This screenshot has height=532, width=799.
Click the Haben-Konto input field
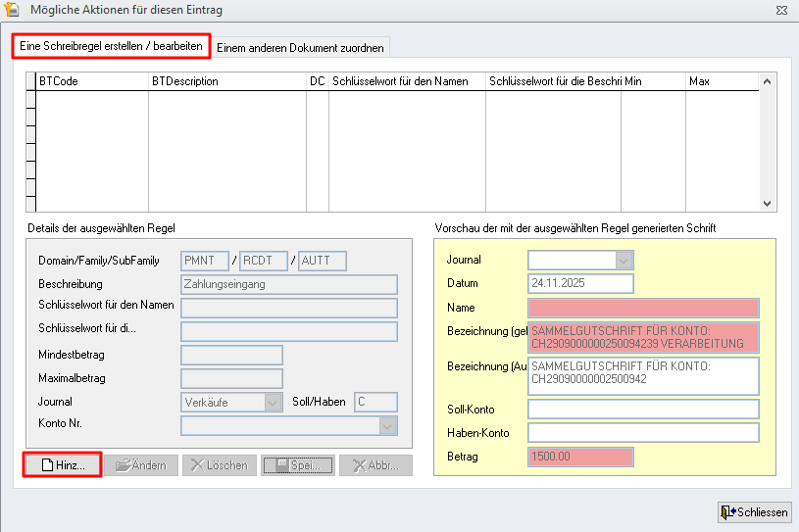point(643,432)
